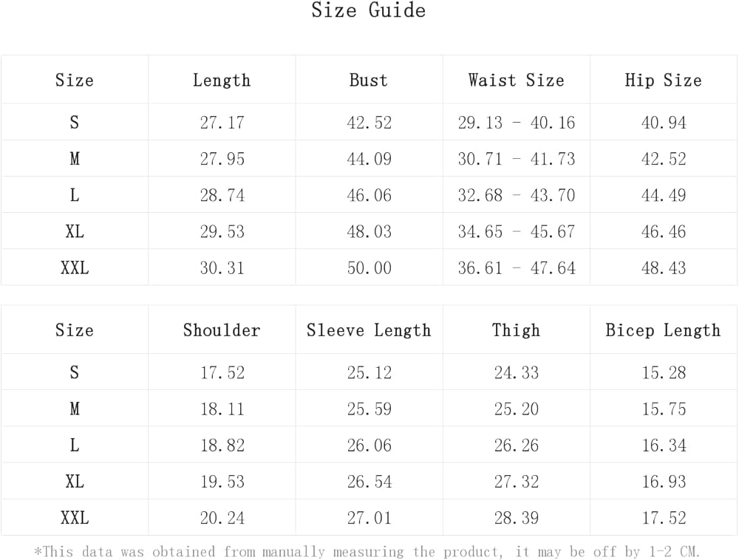
Task: Select the Shoulder column header
Action: pyautogui.click(x=222, y=330)
